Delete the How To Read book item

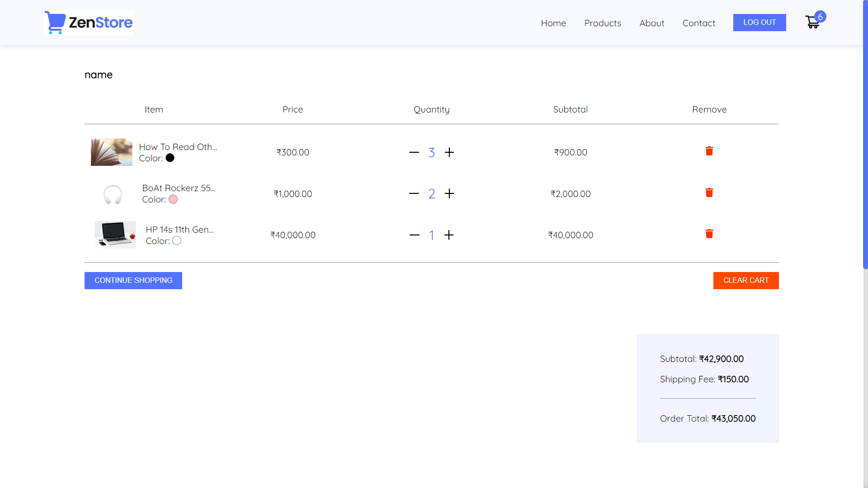coord(709,151)
